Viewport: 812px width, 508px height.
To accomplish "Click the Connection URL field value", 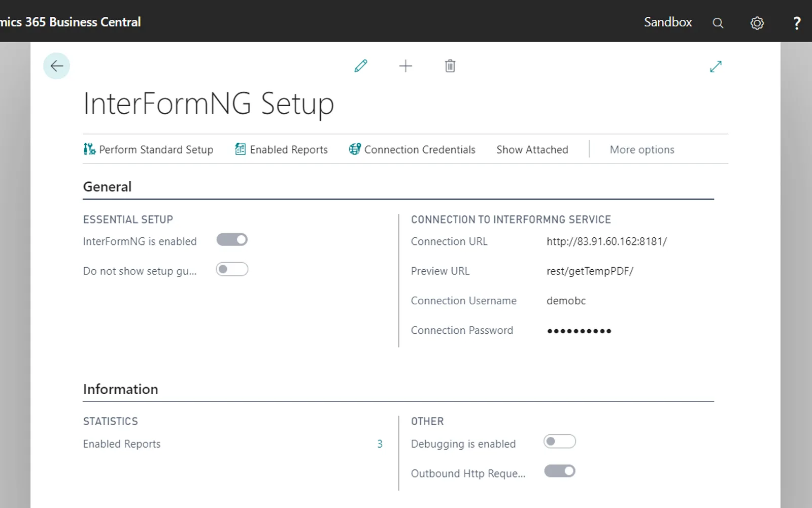I will point(606,241).
